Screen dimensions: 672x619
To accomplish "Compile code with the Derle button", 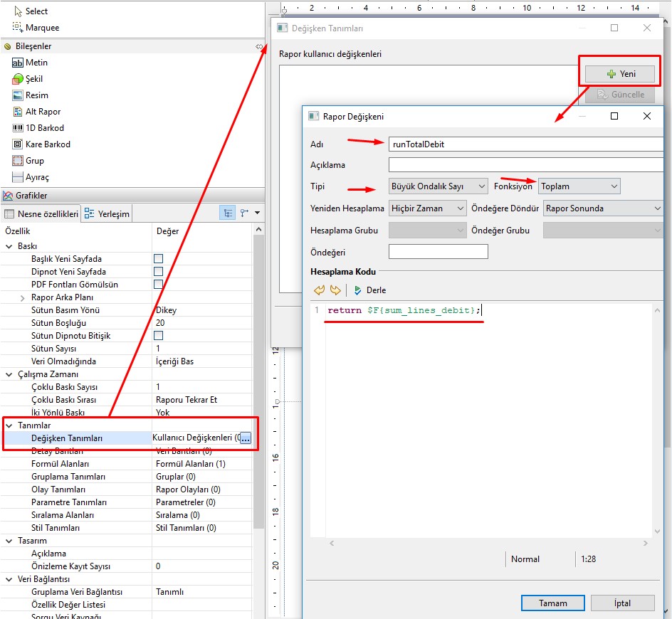I will 369,290.
